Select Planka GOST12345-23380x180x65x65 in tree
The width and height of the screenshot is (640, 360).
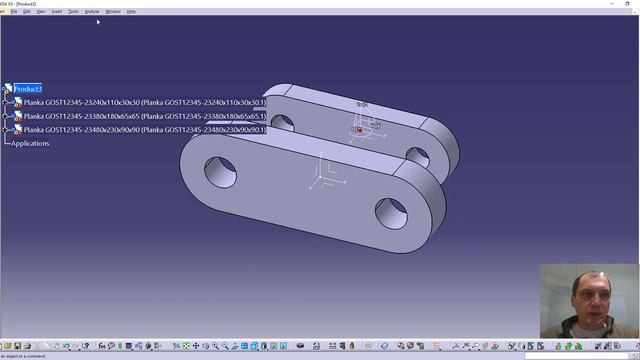pos(144,116)
